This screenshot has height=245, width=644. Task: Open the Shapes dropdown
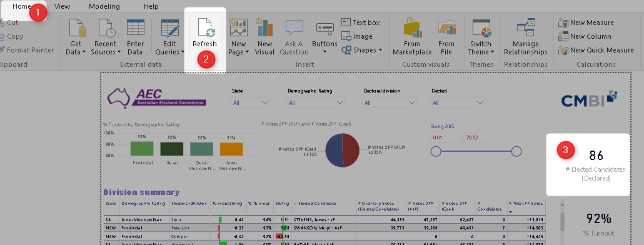point(361,50)
